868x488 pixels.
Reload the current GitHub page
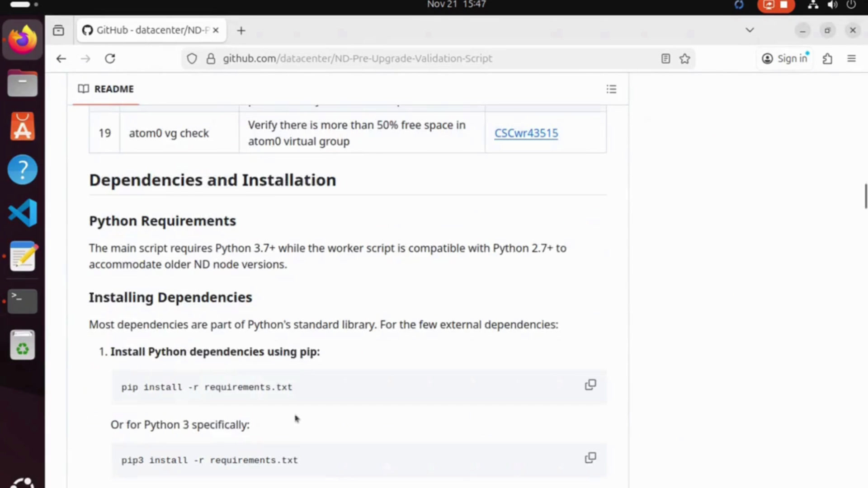[x=110, y=58]
